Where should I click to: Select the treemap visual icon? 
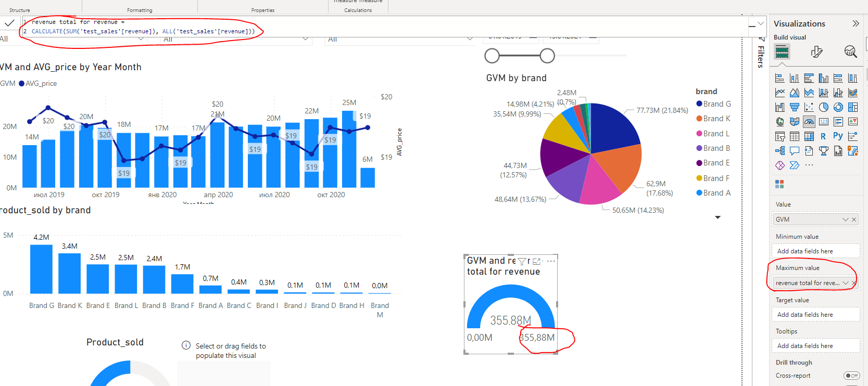(852, 107)
